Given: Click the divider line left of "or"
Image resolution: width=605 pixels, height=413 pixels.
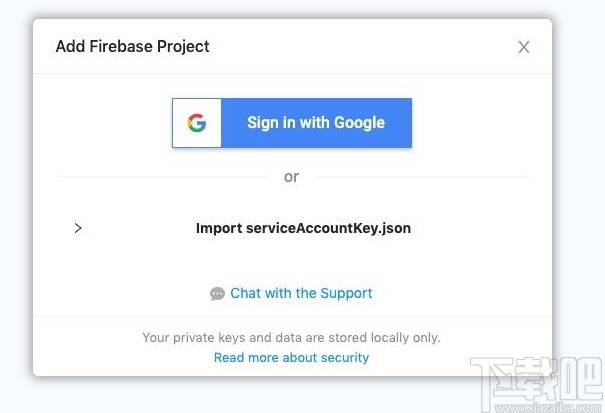Looking at the screenshot, I should [160, 177].
